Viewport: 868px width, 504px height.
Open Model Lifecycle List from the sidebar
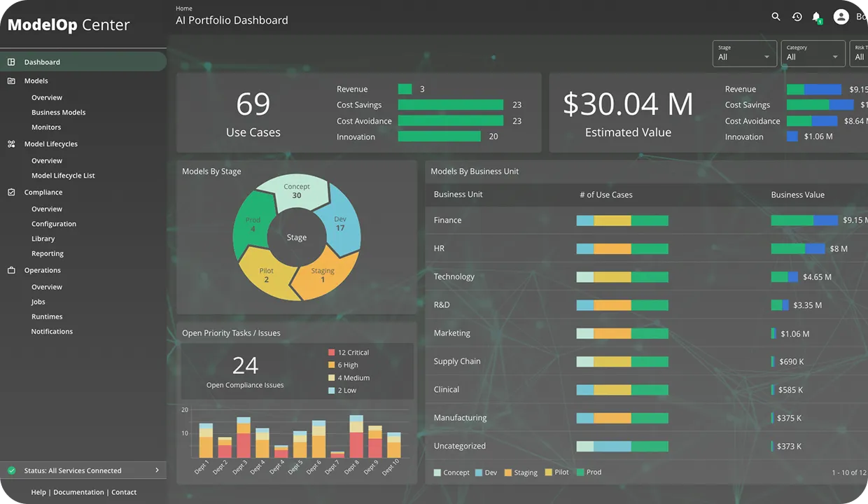[x=62, y=175]
